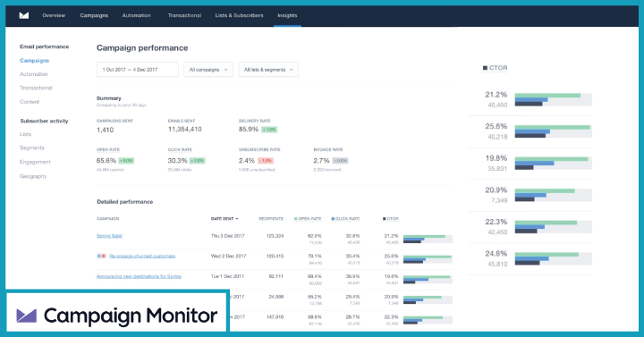This screenshot has height=337, width=644.
Task: Open Engagement in the left sidebar
Action: 35,162
